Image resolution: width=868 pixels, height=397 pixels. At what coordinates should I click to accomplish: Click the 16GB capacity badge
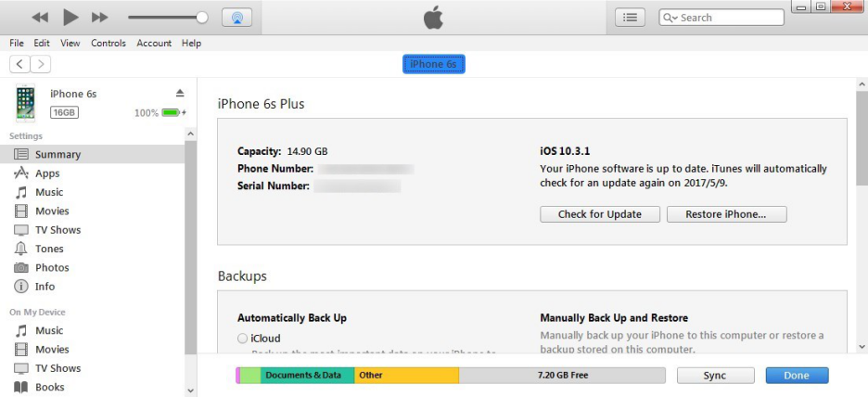click(64, 113)
